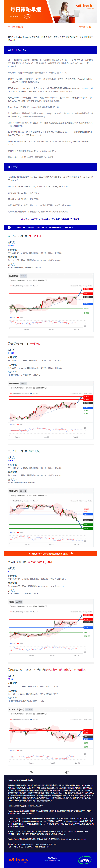The width and height of the screenshot is (100, 868).
Task: Click the 每日策略早报 red heading
Action: click(16, 27)
